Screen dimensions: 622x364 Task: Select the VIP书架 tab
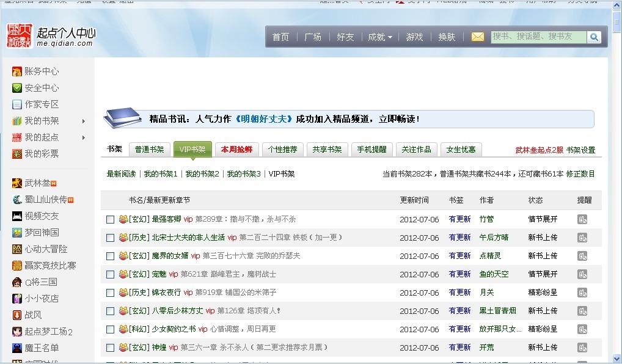(192, 150)
